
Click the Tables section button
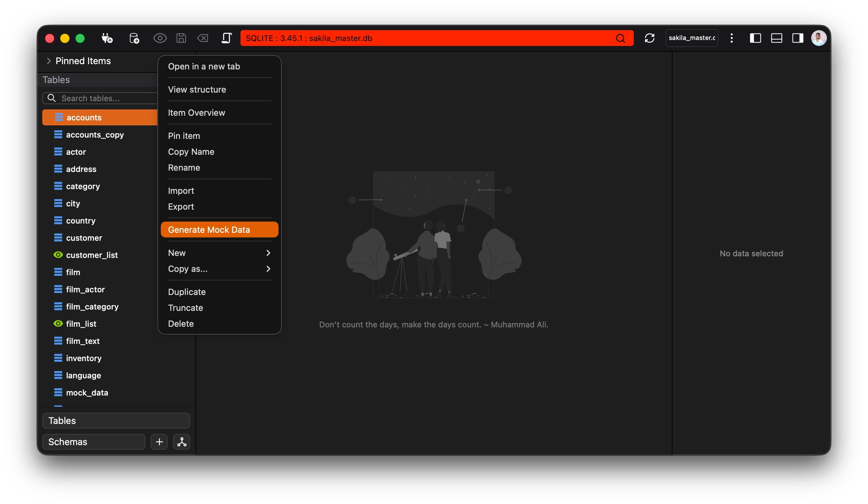click(116, 420)
